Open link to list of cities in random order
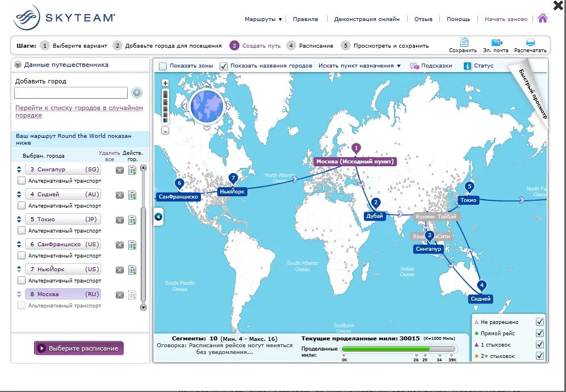The height and width of the screenshot is (392, 566). point(79,111)
